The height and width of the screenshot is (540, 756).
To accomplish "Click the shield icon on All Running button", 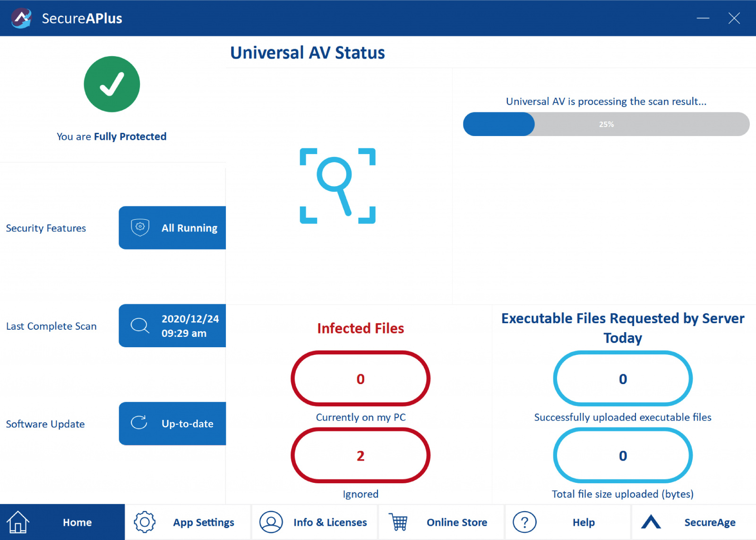I will point(140,227).
